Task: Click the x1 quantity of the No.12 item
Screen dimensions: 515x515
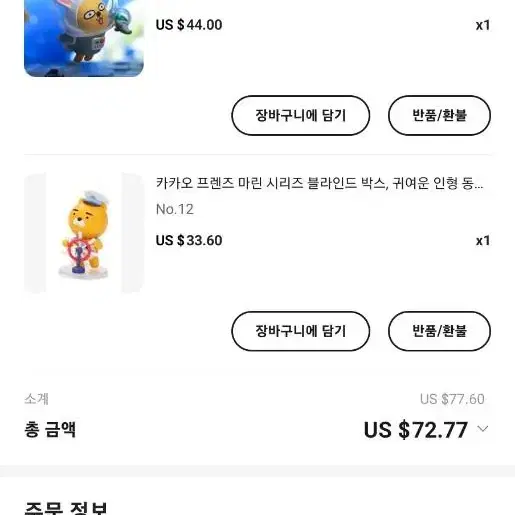Action: pos(483,241)
